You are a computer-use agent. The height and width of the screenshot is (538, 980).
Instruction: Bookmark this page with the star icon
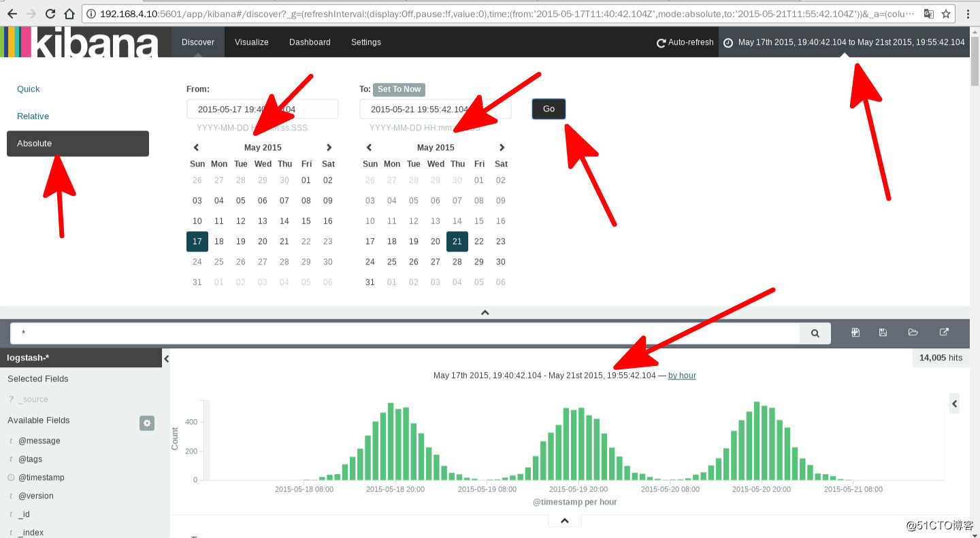(x=946, y=14)
